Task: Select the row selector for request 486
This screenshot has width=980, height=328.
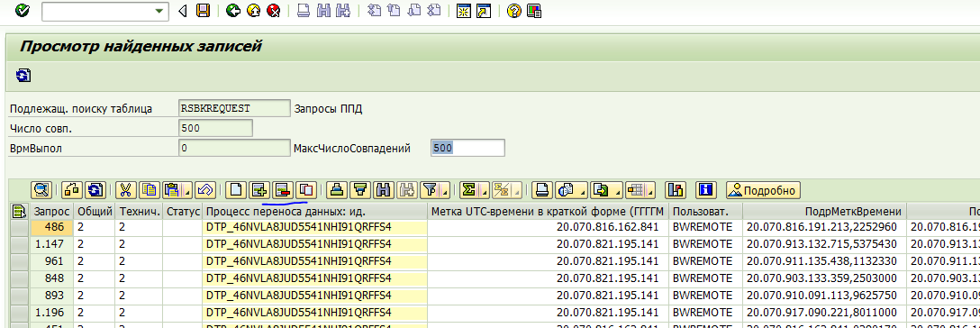Action: (x=20, y=227)
